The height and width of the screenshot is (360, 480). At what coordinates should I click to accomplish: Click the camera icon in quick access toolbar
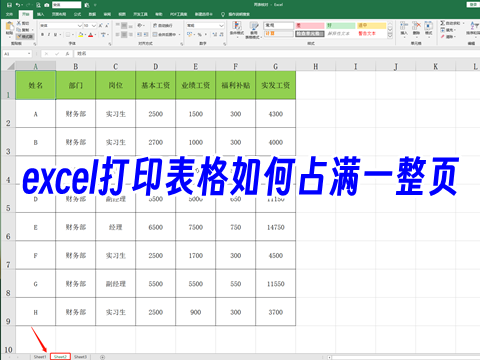pos(47,5)
